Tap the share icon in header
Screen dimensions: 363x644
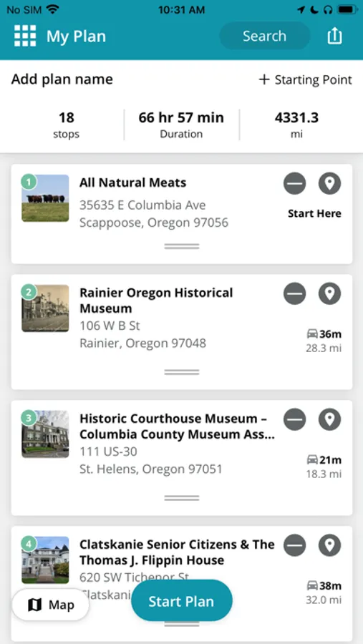[334, 36]
